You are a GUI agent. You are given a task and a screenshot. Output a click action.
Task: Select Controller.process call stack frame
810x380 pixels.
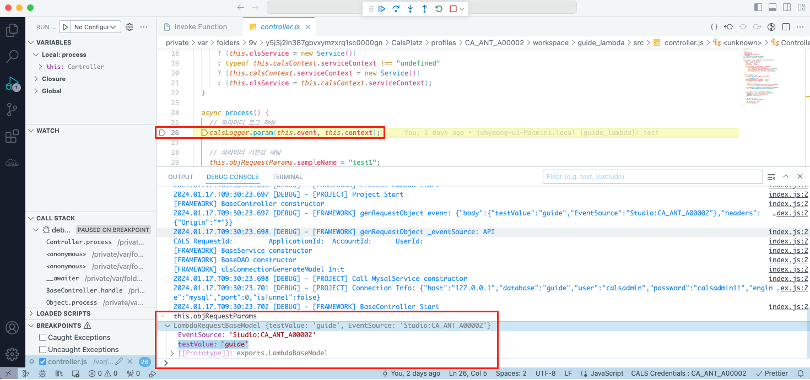[x=90, y=242]
